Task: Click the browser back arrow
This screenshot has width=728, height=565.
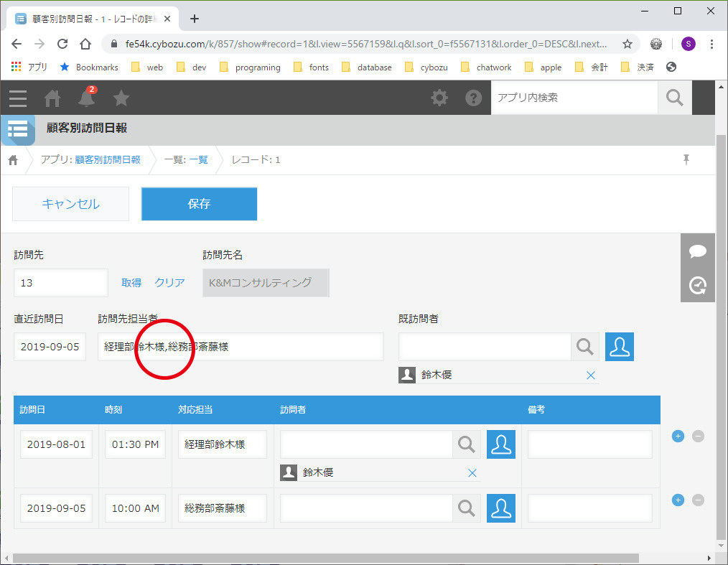Action: [17, 44]
